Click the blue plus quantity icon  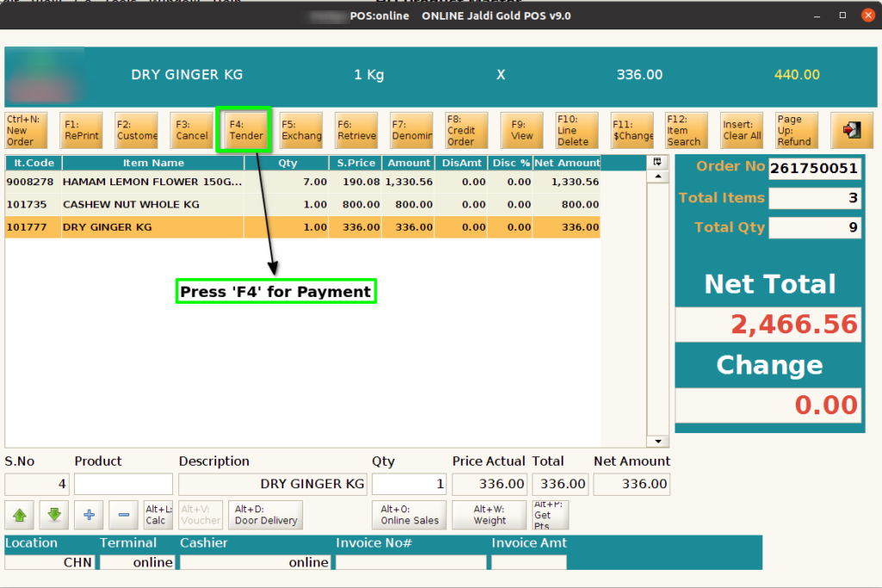coord(89,515)
